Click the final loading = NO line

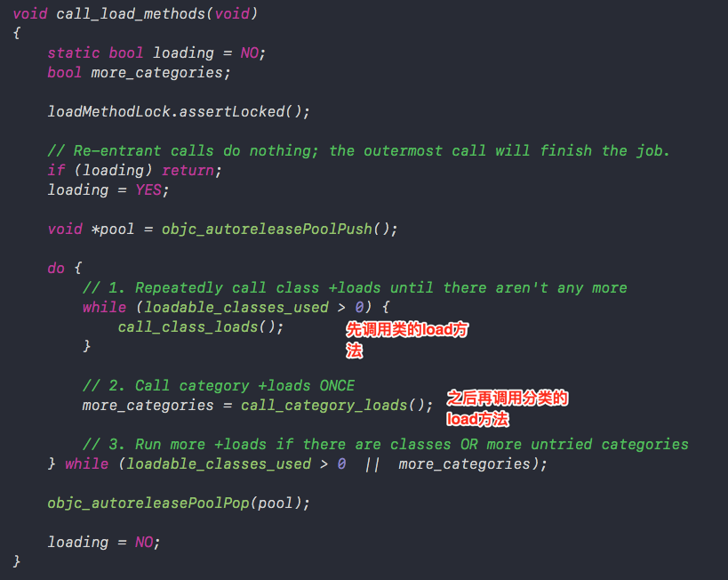[104, 543]
